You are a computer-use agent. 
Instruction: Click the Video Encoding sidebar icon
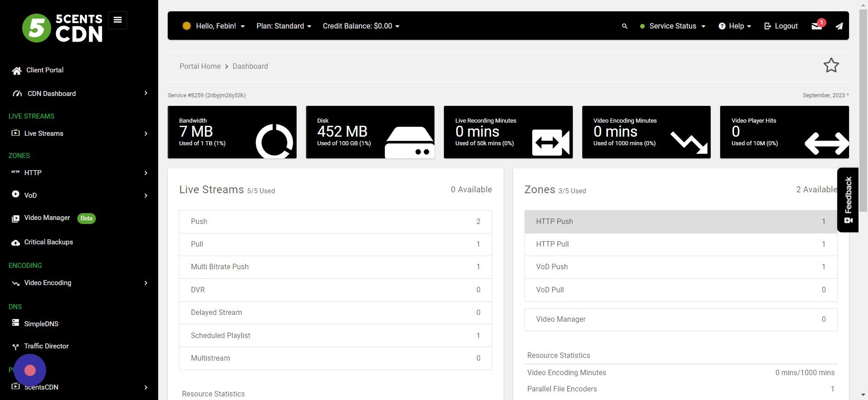[x=15, y=283]
